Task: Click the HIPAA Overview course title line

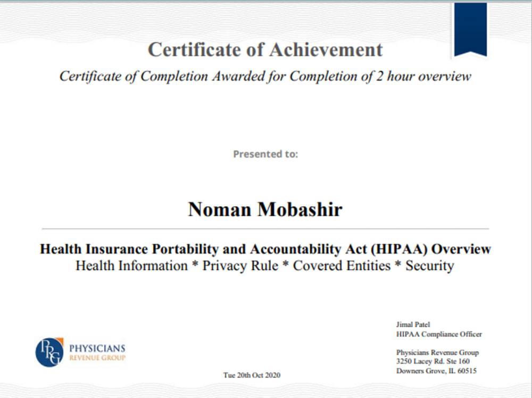Action: point(265,249)
